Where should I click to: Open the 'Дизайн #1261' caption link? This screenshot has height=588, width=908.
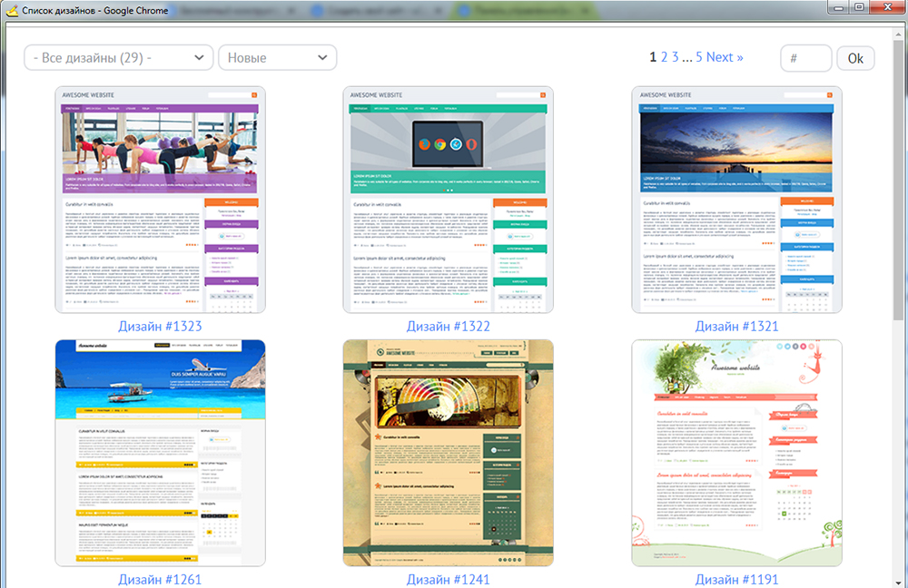point(160,579)
